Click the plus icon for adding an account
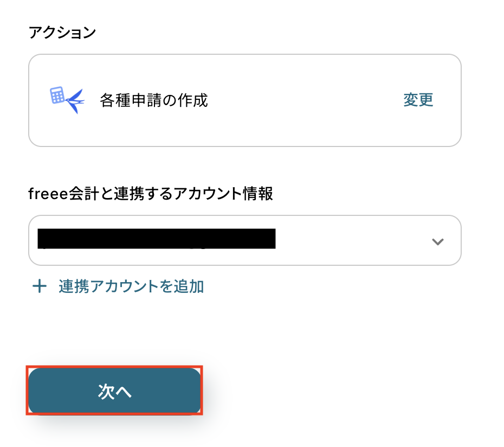The image size is (504, 447). (x=39, y=286)
